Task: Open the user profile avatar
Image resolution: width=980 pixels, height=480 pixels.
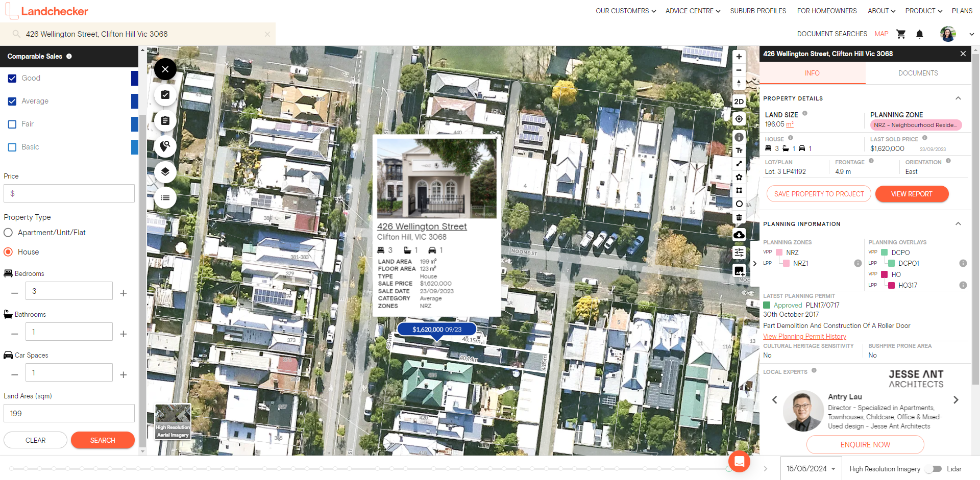Action: click(x=948, y=34)
